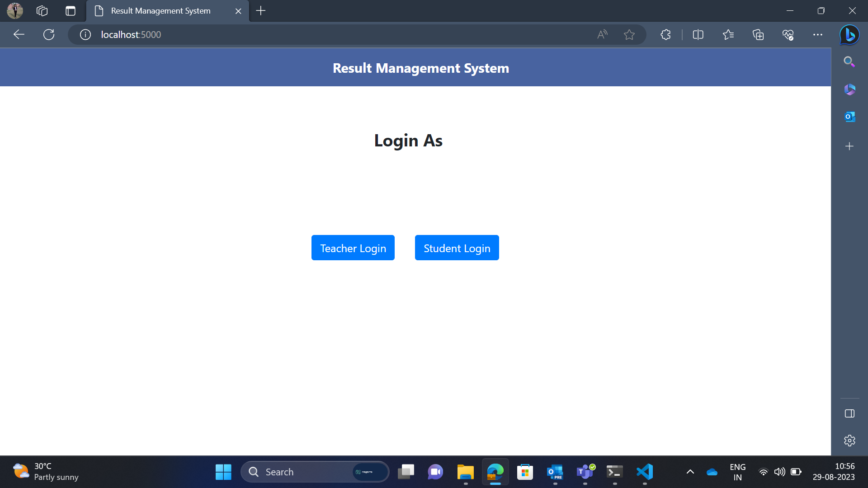Add page to favorites star
868x488 pixels.
pyautogui.click(x=629, y=34)
